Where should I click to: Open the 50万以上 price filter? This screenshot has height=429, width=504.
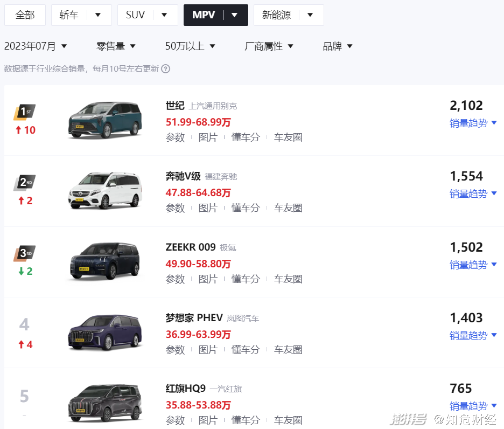click(190, 46)
